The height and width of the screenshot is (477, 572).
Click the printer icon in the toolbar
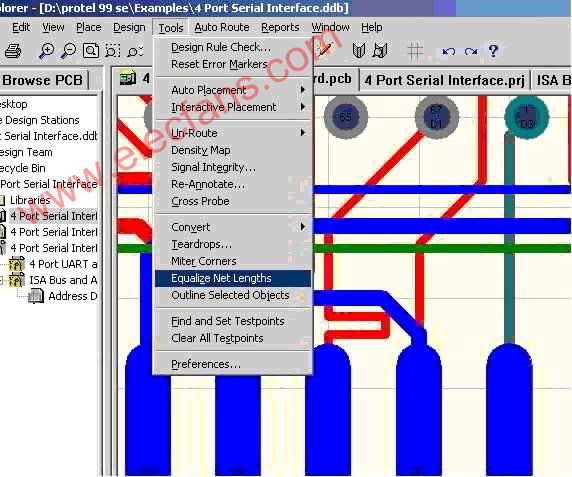pos(13,51)
